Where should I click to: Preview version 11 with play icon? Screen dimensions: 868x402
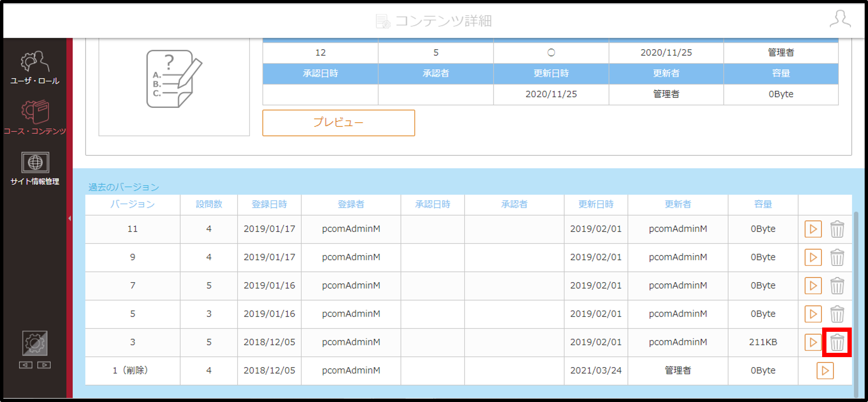click(813, 229)
